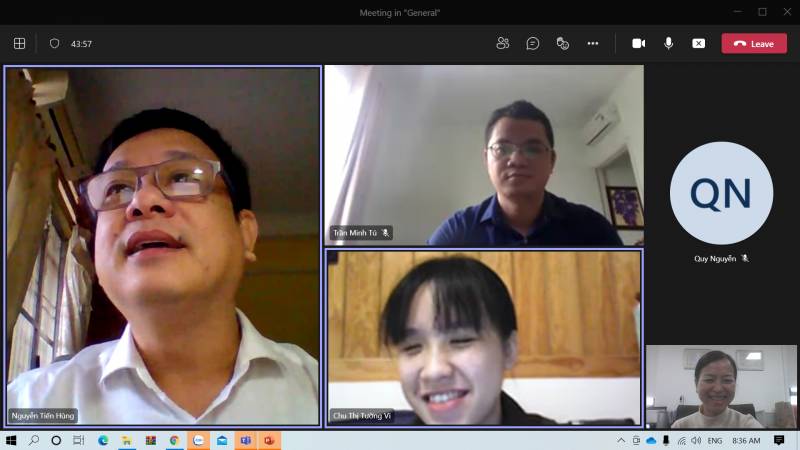The width and height of the screenshot is (800, 450).
Task: Open the reactions and raise hand menu
Action: [x=563, y=43]
